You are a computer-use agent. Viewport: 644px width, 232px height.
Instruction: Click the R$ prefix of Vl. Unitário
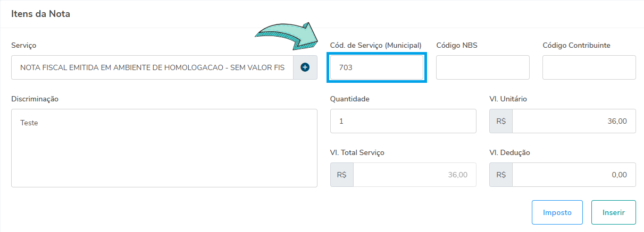(x=501, y=121)
